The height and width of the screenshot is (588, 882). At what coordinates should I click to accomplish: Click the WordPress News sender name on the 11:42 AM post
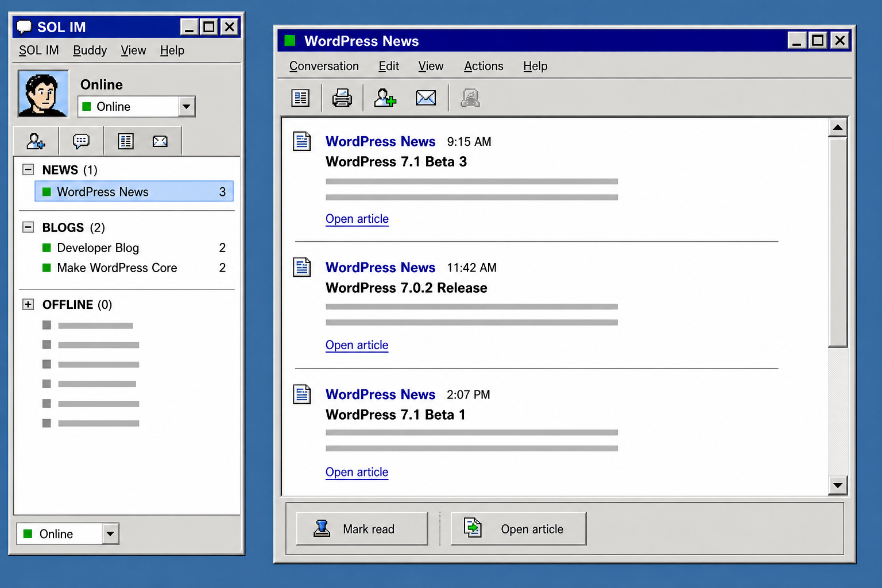tap(381, 268)
